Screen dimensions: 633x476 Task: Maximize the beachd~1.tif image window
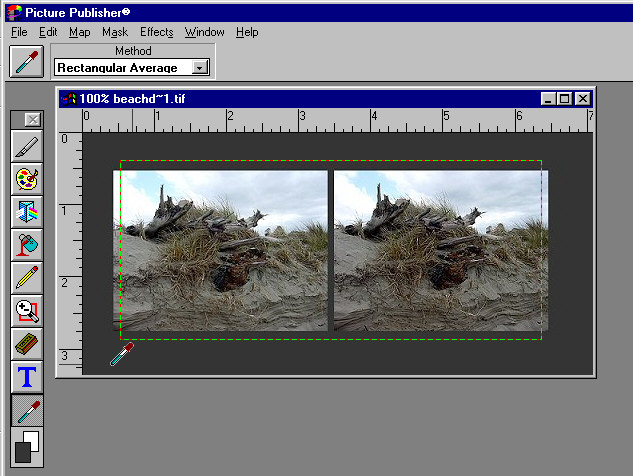click(565, 99)
